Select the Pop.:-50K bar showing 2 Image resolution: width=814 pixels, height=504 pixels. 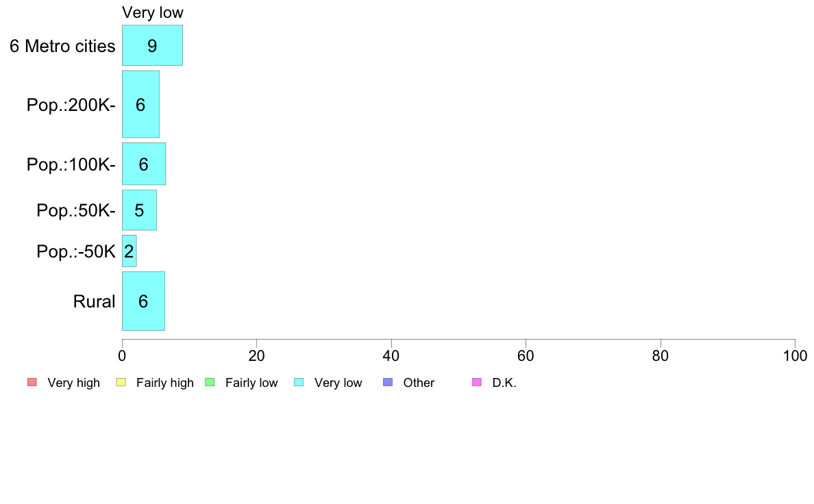(x=129, y=251)
